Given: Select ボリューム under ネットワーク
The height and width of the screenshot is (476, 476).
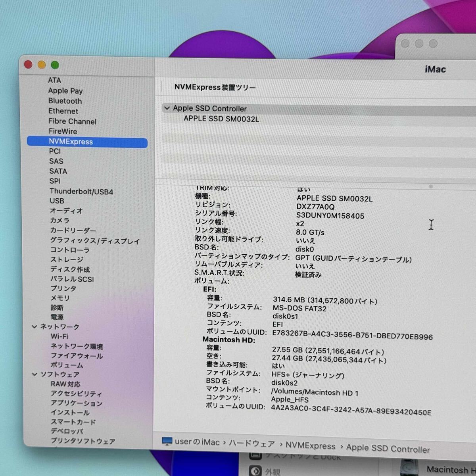Looking at the screenshot, I should pyautogui.click(x=67, y=365).
